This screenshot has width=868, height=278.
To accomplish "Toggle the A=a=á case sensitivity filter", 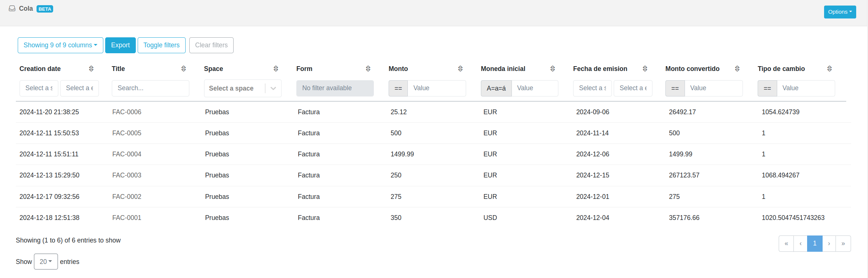I will pyautogui.click(x=496, y=88).
